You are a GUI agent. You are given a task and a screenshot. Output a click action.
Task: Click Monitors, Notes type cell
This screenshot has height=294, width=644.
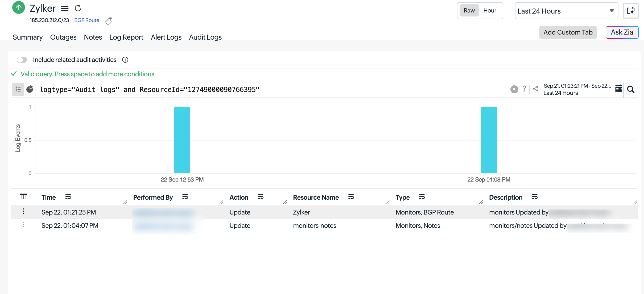tap(418, 225)
